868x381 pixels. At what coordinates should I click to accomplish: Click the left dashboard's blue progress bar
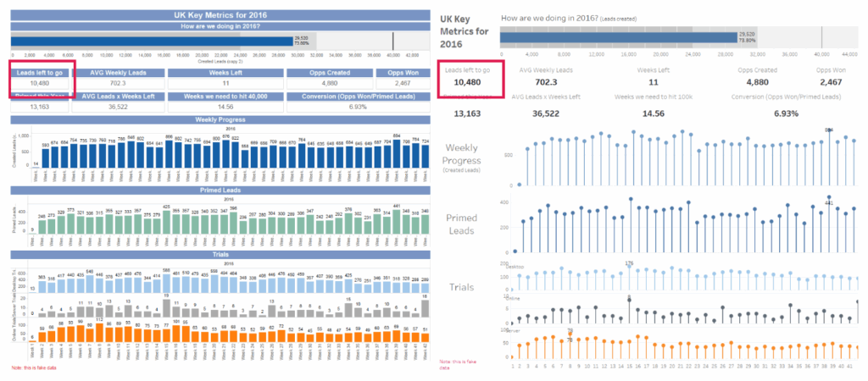[153, 40]
